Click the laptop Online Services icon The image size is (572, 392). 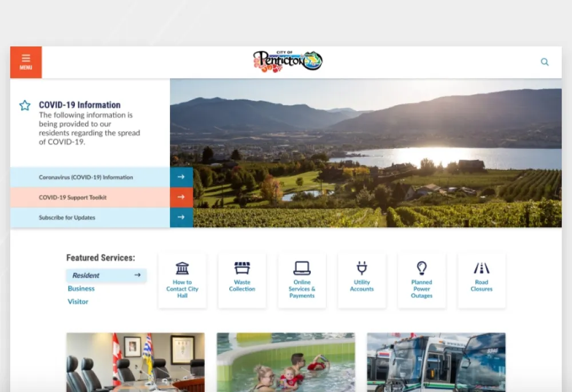click(302, 268)
